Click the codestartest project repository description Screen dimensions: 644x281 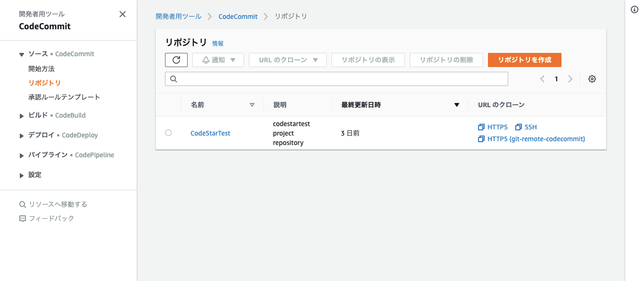tap(291, 133)
